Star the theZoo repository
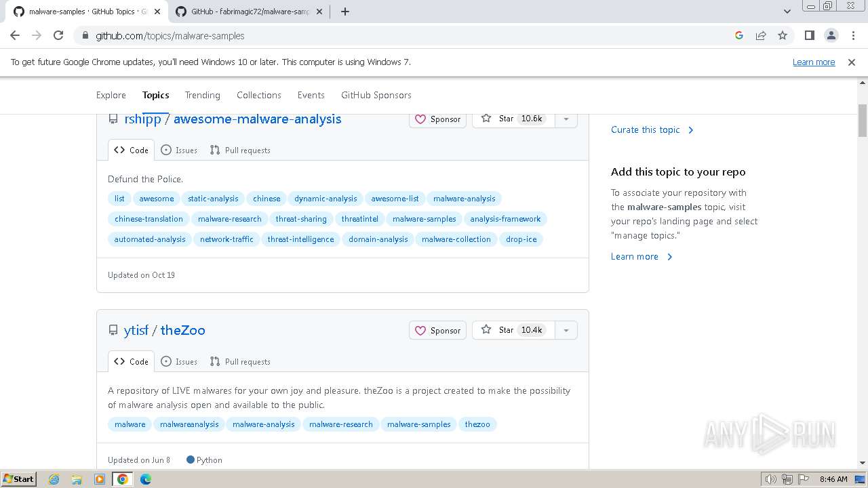This screenshot has height=488, width=868. [x=513, y=330]
